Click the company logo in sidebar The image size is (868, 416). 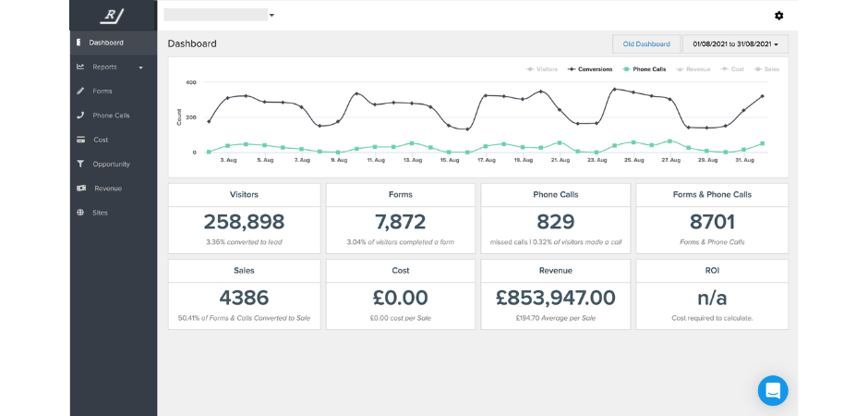click(x=113, y=16)
